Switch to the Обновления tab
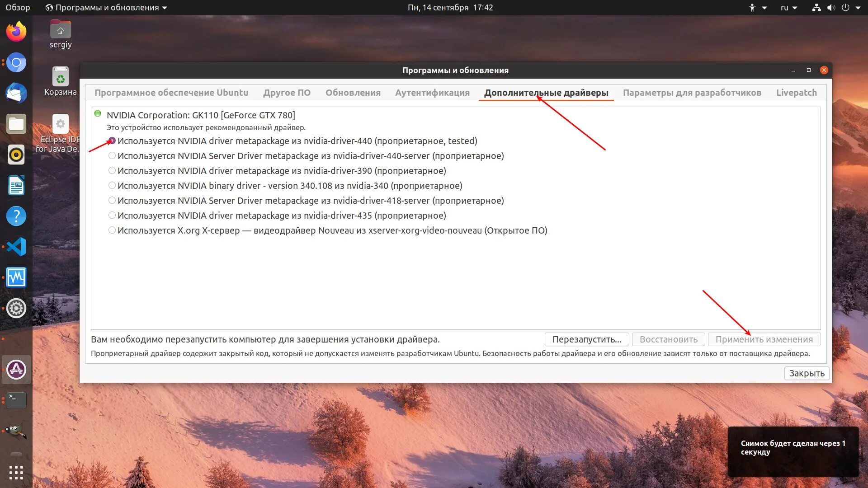The height and width of the screenshot is (488, 868). pyautogui.click(x=353, y=92)
